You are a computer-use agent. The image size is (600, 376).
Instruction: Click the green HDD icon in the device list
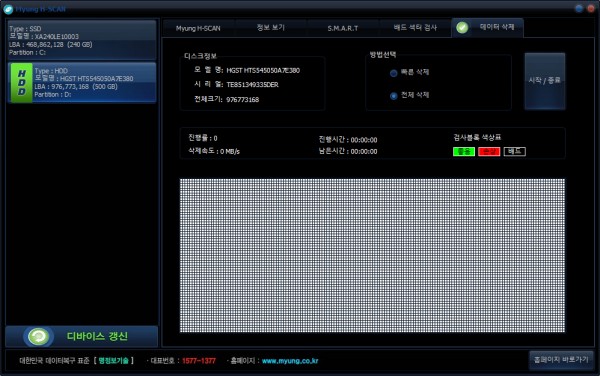(x=21, y=83)
